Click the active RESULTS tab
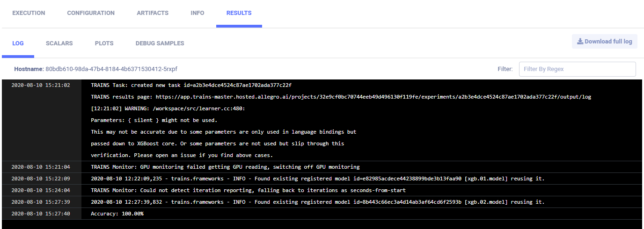Image resolution: width=644 pixels, height=229 pixels. point(239,13)
